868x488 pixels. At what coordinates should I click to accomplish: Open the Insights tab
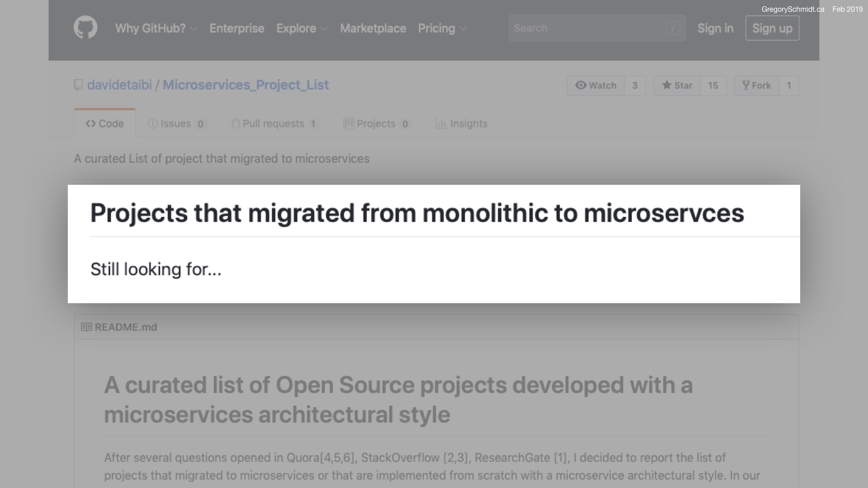tap(462, 123)
